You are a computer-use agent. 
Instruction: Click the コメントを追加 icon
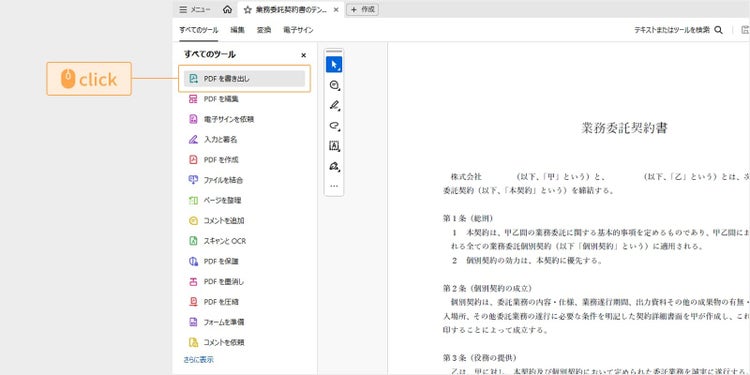coord(193,221)
